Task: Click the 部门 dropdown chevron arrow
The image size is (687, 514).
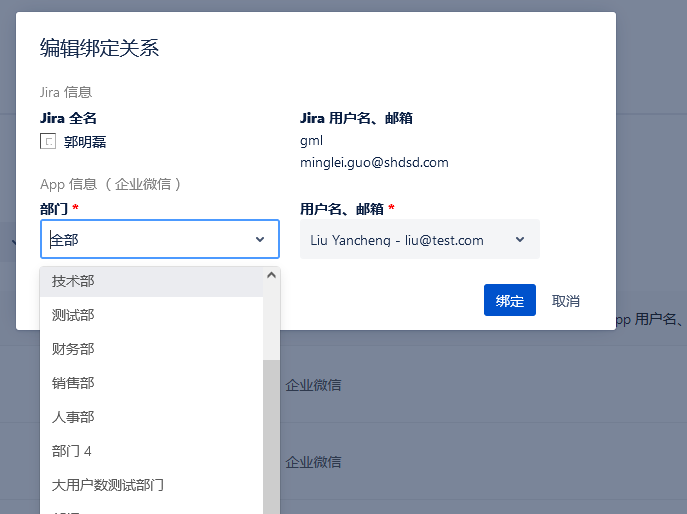Action: click(260, 240)
